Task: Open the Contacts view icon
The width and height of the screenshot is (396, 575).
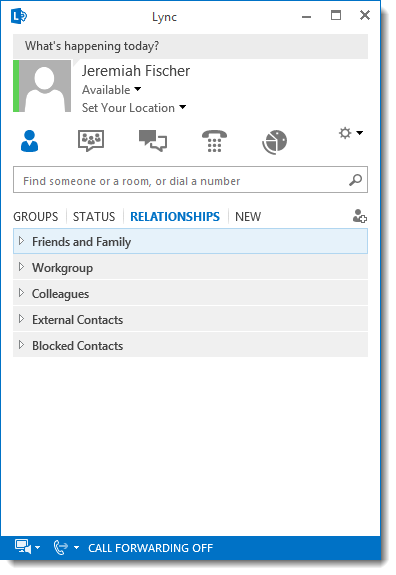Action: [29, 141]
